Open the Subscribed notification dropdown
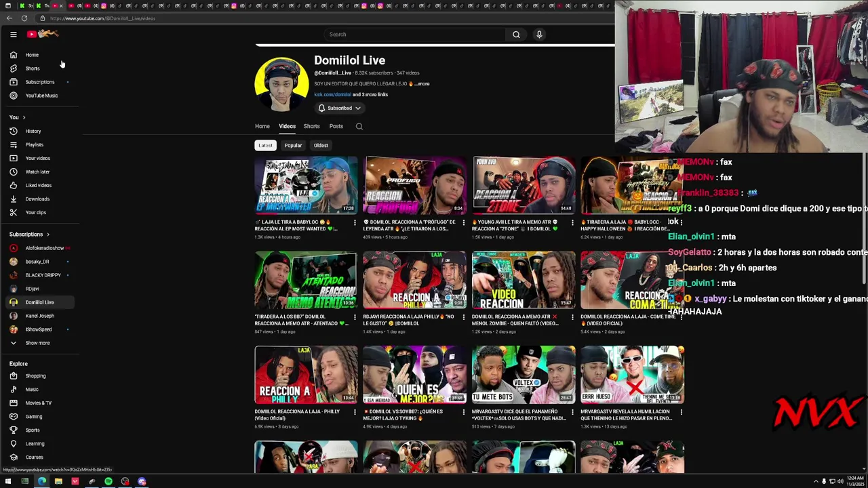This screenshot has height=488, width=868. (x=340, y=108)
